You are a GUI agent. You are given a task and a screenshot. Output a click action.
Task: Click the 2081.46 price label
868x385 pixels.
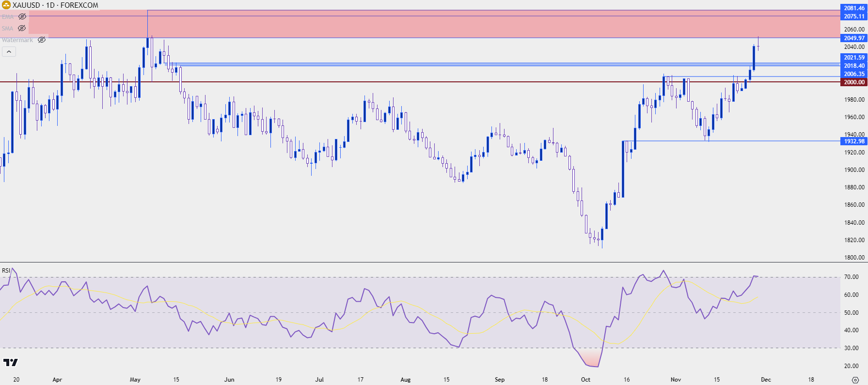pyautogui.click(x=854, y=8)
